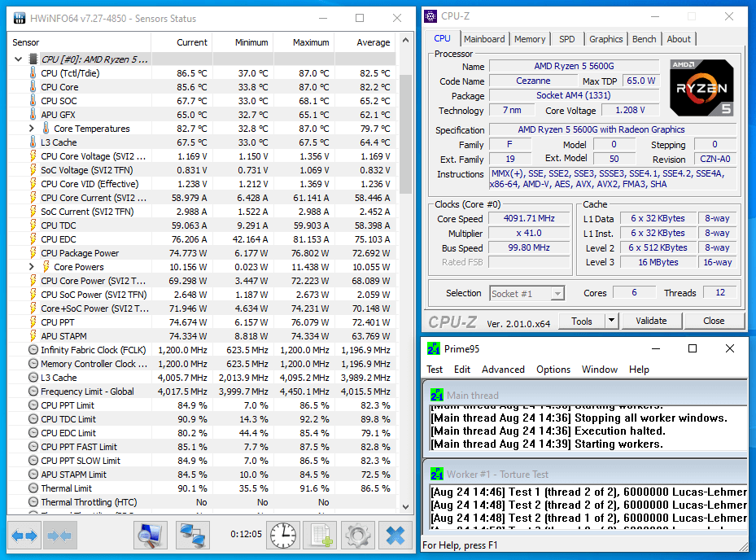Open the Bench tab in CPU-Z
This screenshot has height=560, width=756.
pos(645,39)
